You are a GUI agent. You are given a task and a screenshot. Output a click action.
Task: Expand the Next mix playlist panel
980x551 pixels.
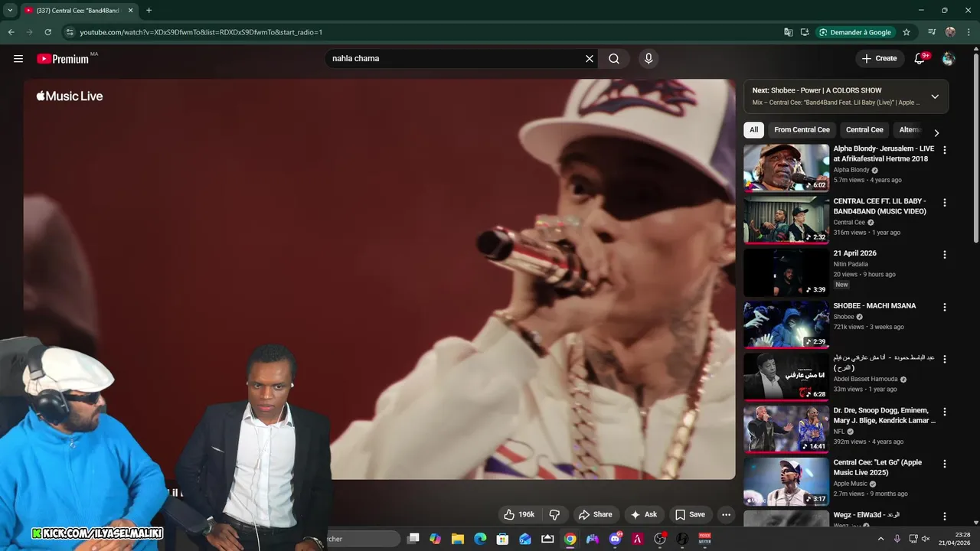[x=935, y=96]
